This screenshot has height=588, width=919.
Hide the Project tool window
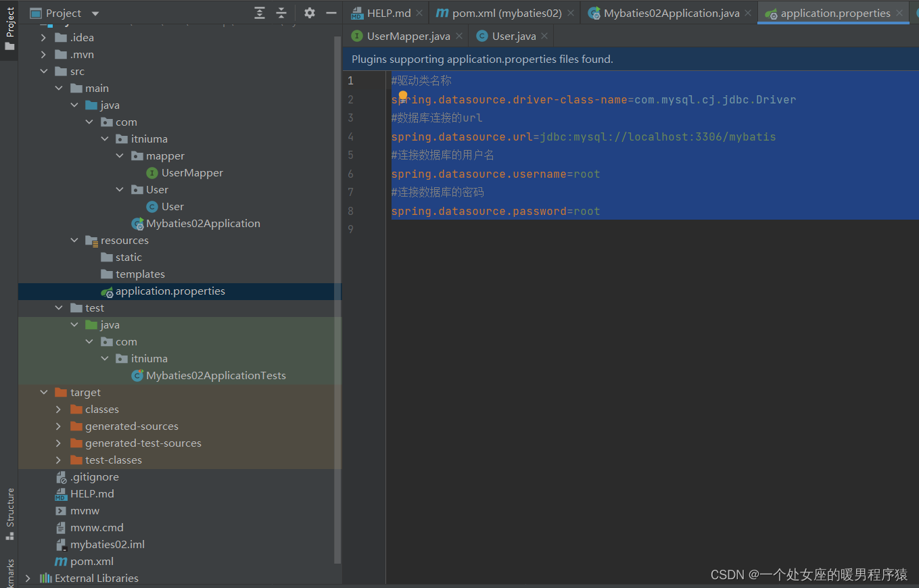coord(331,13)
